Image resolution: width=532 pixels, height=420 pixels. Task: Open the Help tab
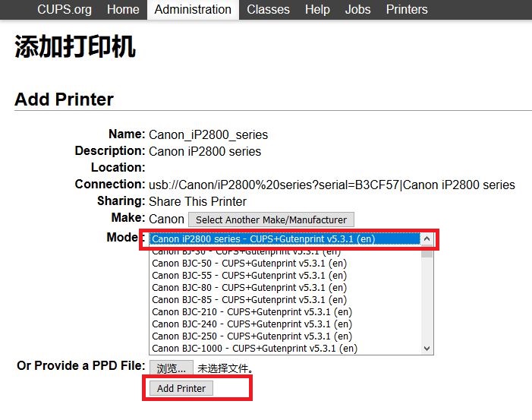(317, 9)
